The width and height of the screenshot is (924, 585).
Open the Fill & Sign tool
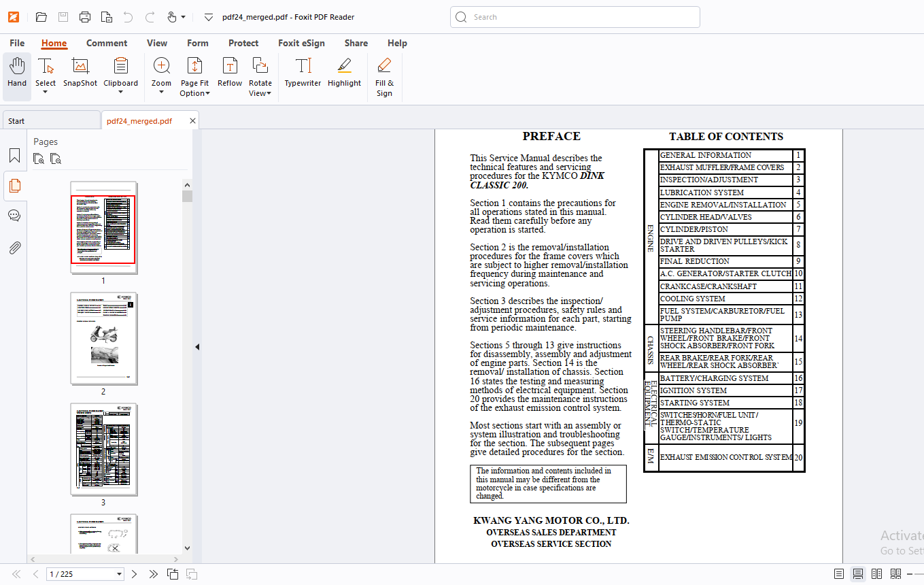tap(384, 76)
